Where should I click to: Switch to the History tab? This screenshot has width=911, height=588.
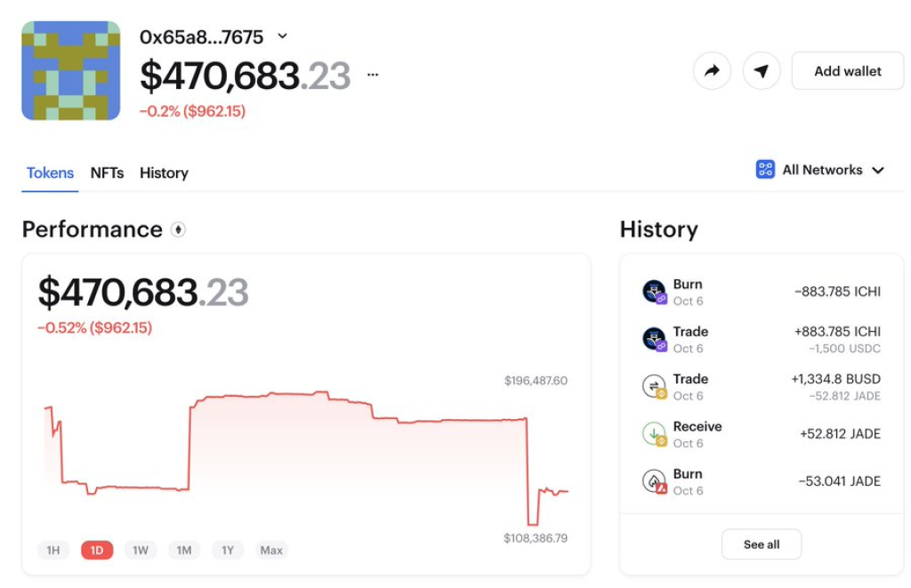164,173
